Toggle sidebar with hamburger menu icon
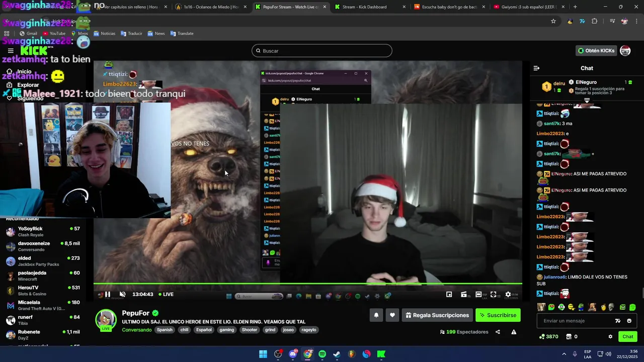This screenshot has height=362, width=644. [x=11, y=51]
